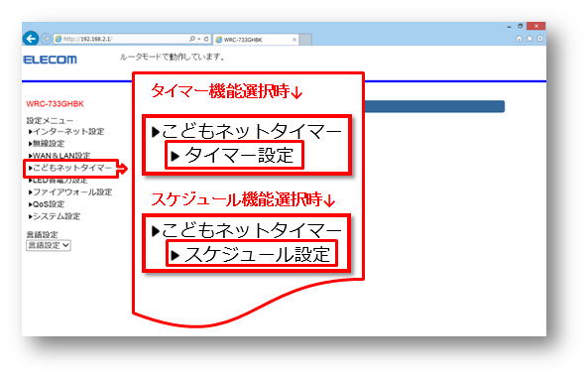
Task: Open システム設定 menu item
Action: point(55,216)
